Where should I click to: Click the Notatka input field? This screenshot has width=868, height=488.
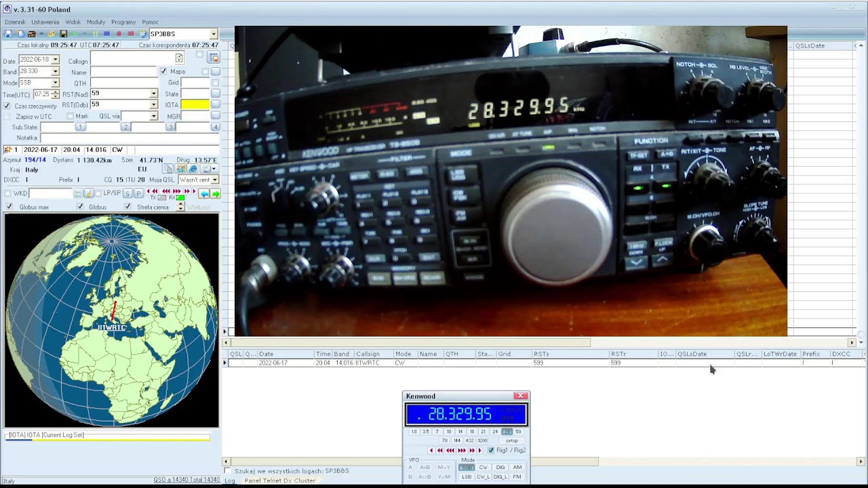tap(129, 138)
